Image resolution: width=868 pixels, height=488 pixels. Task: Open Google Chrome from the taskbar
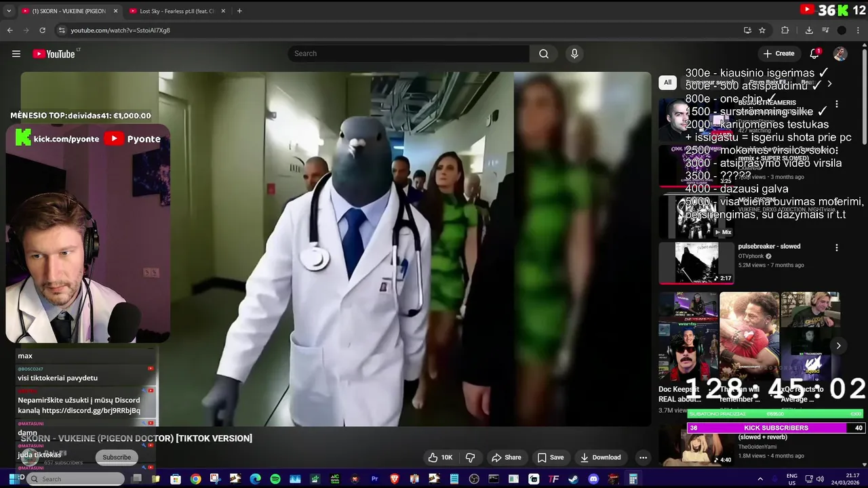click(x=195, y=479)
